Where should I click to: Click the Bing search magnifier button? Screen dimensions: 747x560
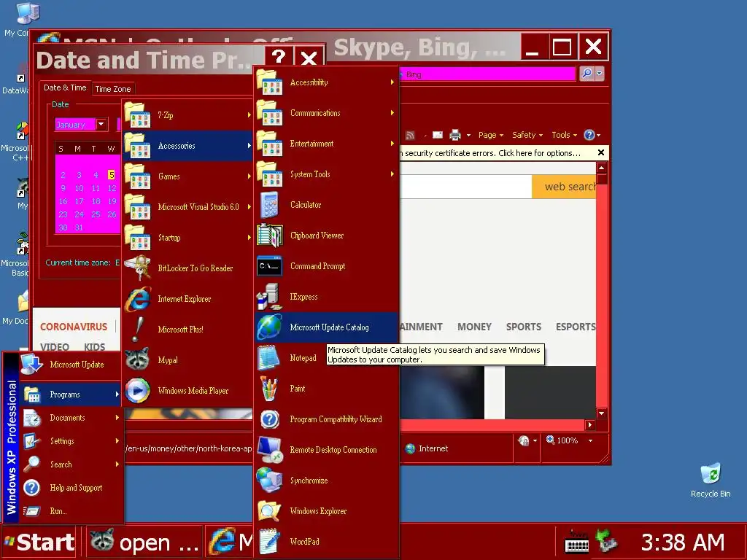587,74
